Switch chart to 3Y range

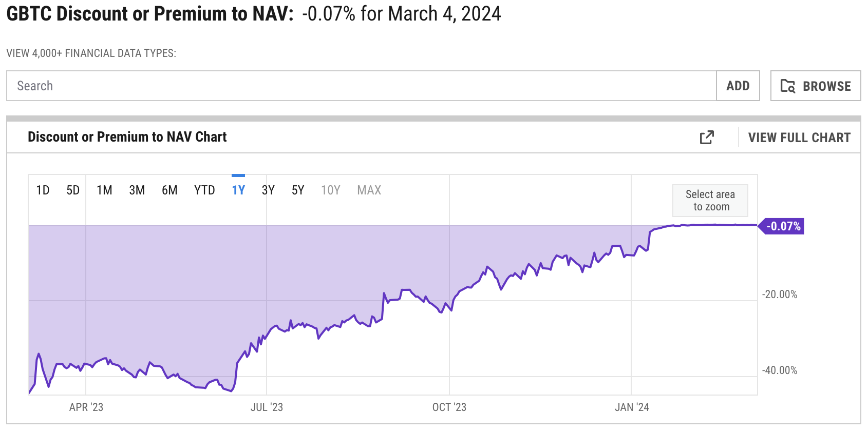(268, 190)
